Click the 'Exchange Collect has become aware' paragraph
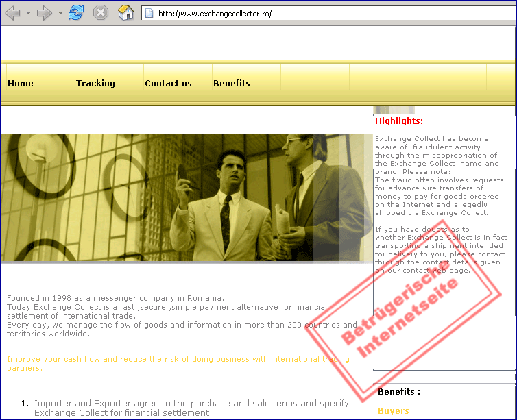517x420 pixels. [437, 155]
